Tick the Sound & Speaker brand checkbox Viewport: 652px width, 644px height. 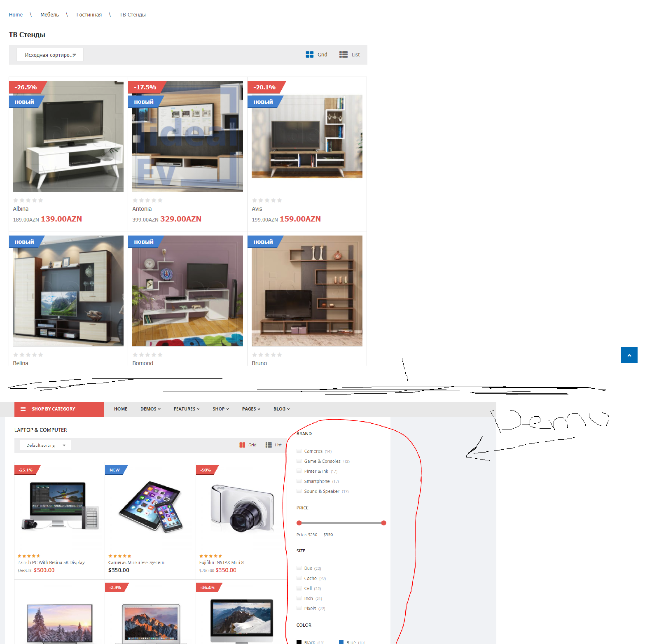tap(299, 491)
